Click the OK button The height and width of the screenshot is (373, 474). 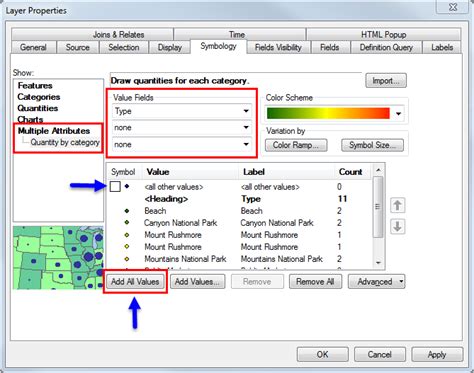click(322, 354)
